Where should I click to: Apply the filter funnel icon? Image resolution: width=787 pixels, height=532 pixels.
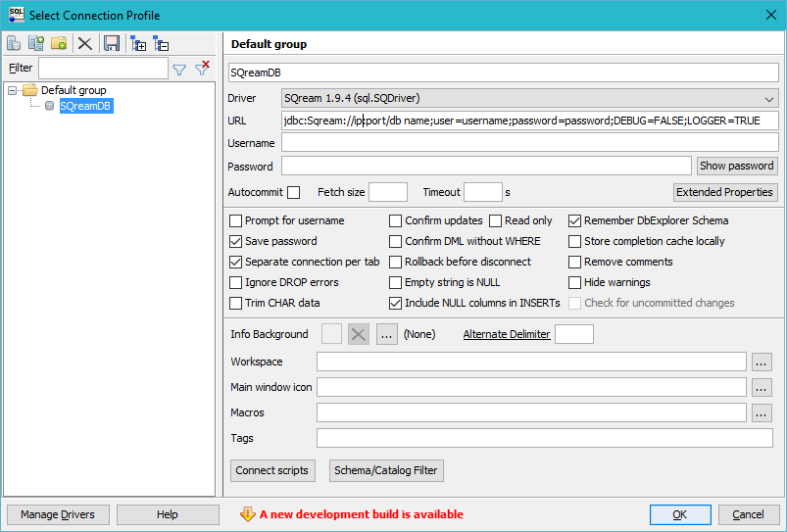click(x=179, y=70)
